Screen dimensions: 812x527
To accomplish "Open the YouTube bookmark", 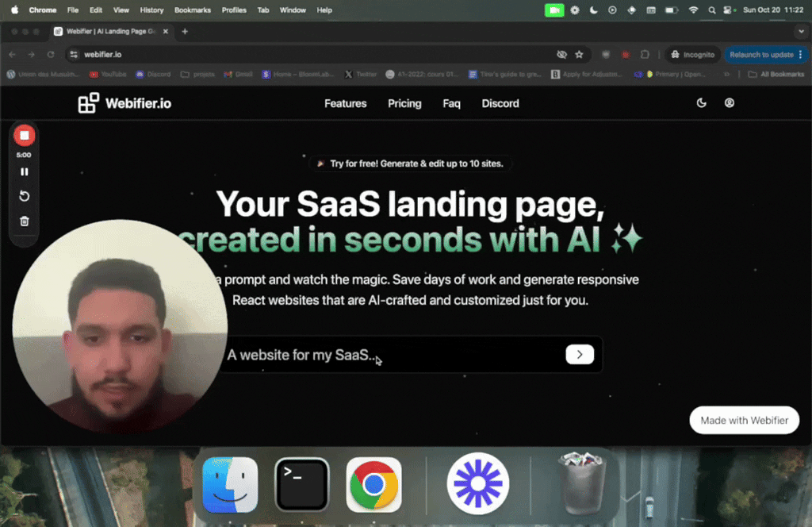I will (108, 75).
